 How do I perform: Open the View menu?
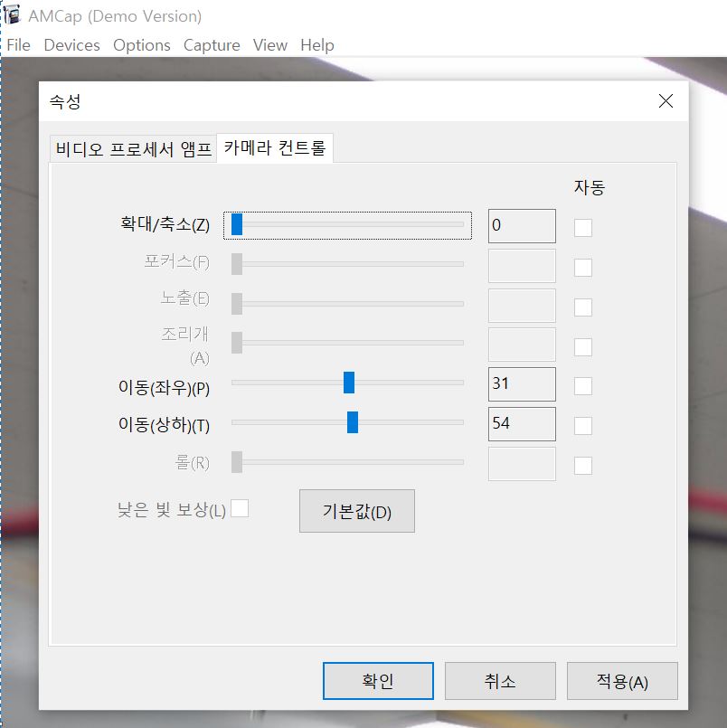point(270,45)
